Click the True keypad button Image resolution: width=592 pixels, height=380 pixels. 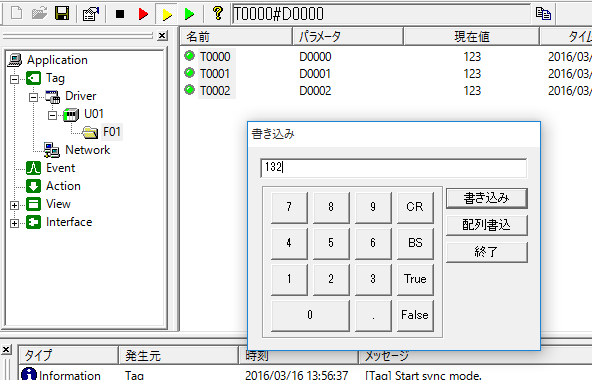pyautogui.click(x=415, y=279)
